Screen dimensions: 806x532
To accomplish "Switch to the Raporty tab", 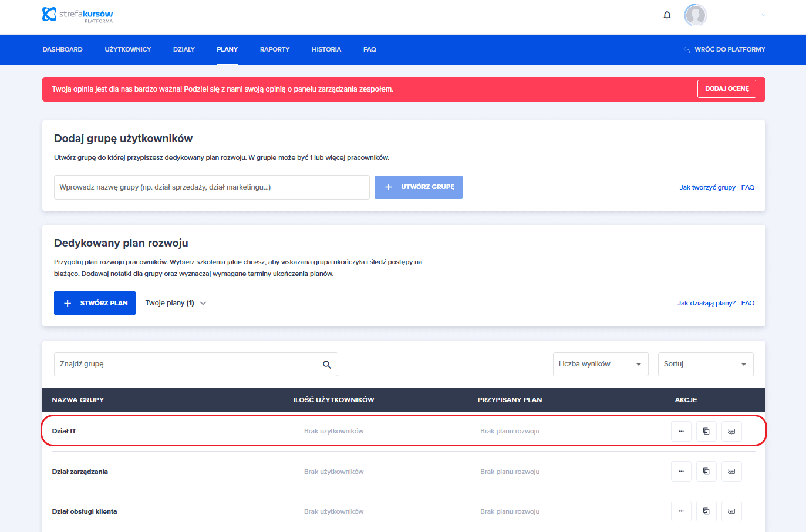I will coord(275,49).
